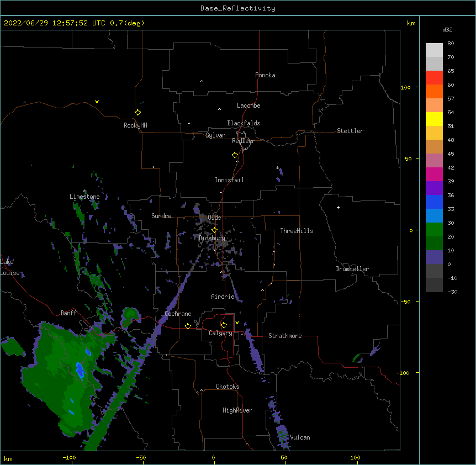The image size is (476, 465).
Task: Click the Calgary city label
Action: coord(220,333)
